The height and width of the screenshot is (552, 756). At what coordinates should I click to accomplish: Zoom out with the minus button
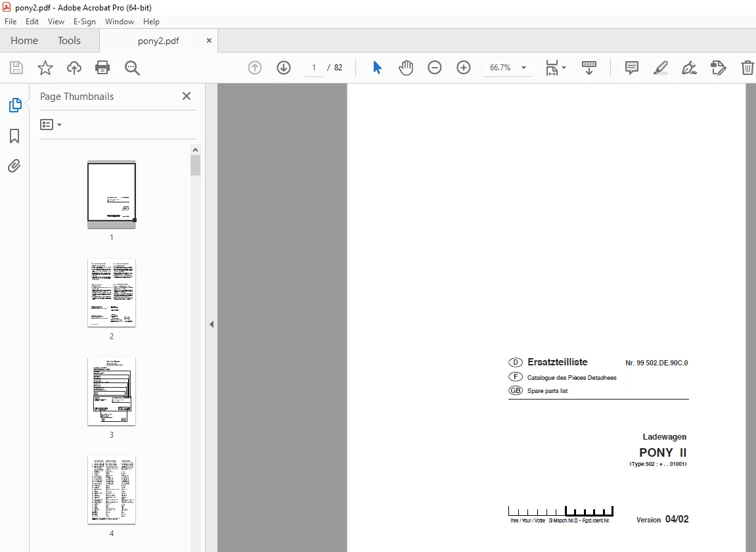pyautogui.click(x=434, y=68)
